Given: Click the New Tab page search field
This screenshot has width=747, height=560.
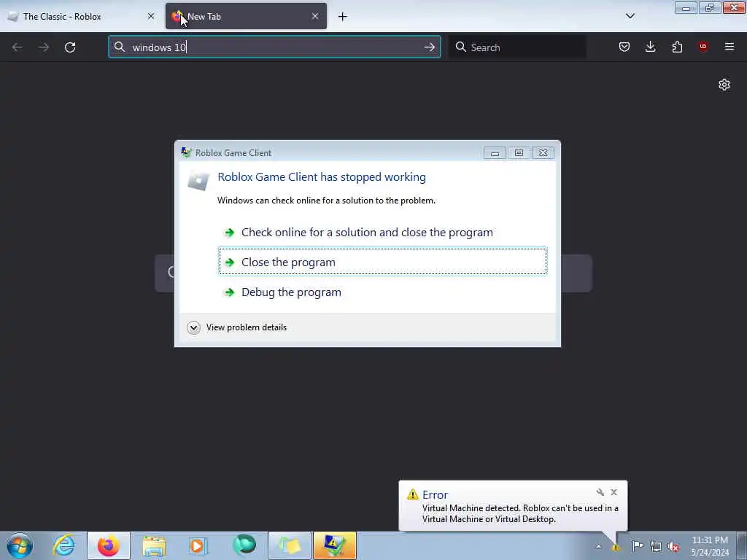Looking at the screenshot, I should [373, 273].
